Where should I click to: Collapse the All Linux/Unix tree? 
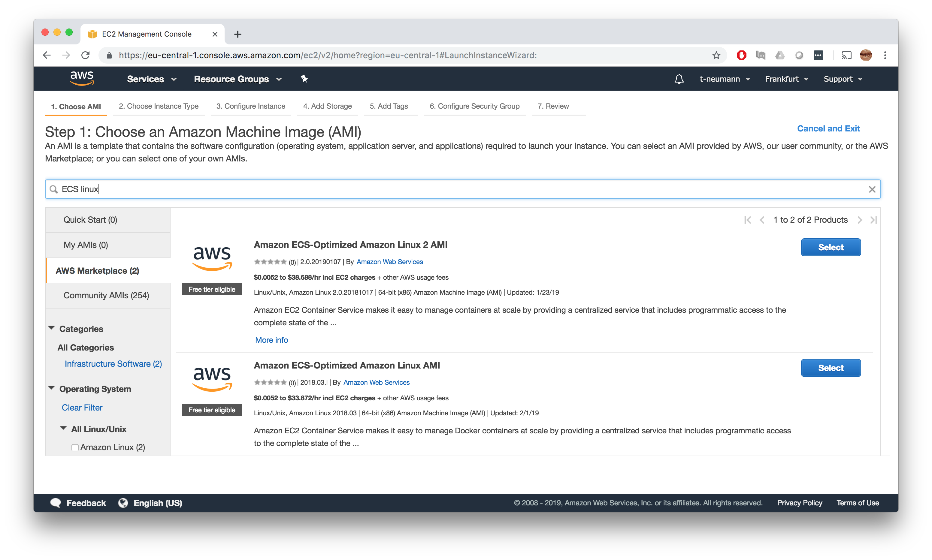tap(63, 429)
